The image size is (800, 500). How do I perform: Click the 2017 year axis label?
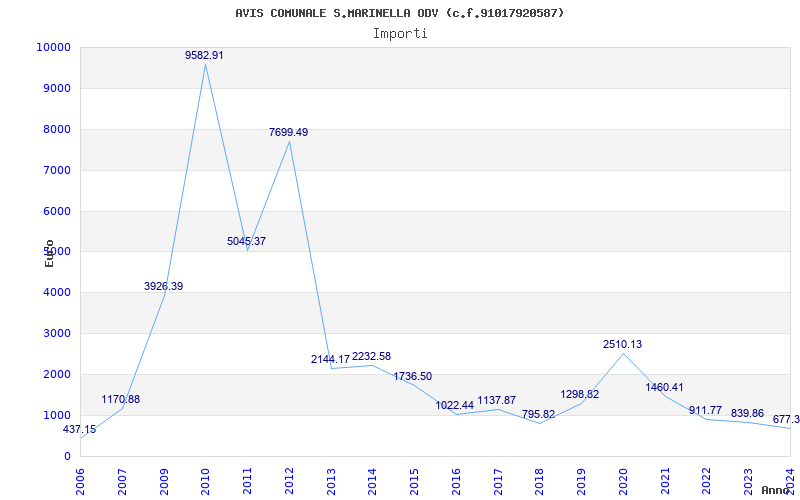coord(498,482)
